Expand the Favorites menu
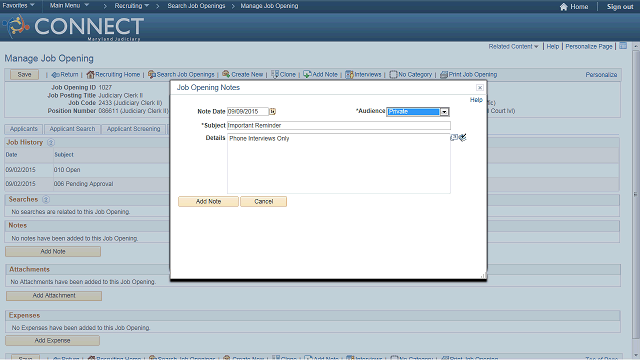The height and width of the screenshot is (360, 640). 18,6
